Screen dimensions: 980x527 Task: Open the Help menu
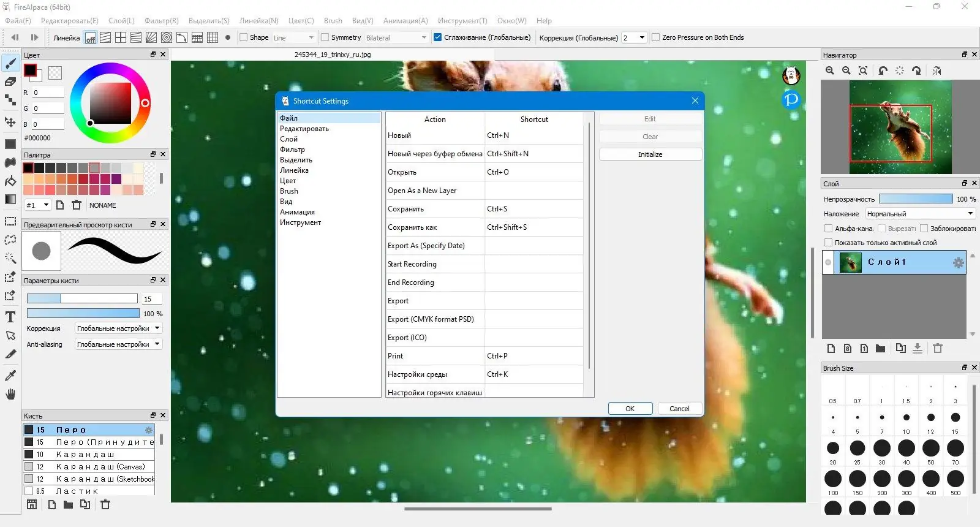pyautogui.click(x=544, y=21)
